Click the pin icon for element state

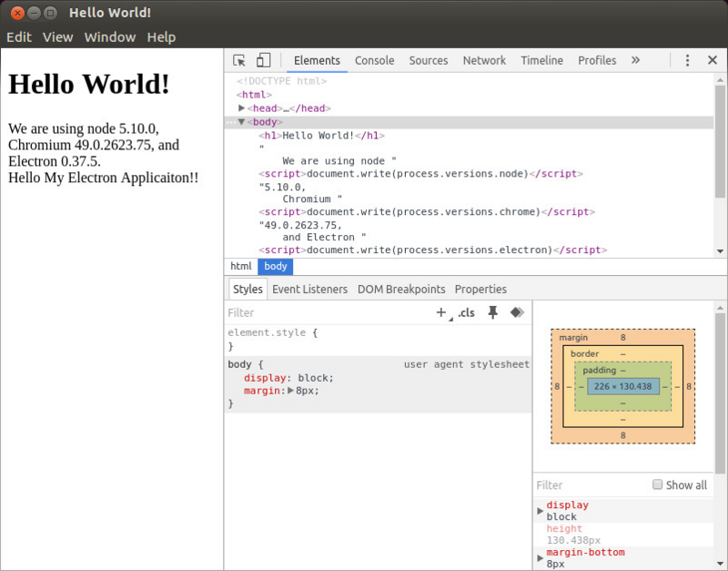493,312
